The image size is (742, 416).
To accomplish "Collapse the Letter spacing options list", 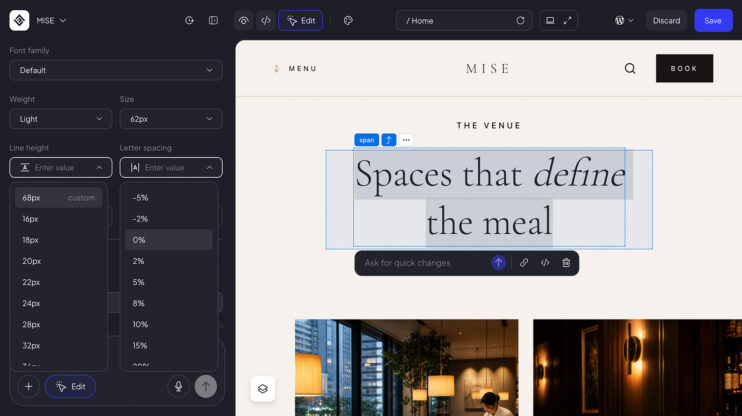I will pyautogui.click(x=210, y=168).
